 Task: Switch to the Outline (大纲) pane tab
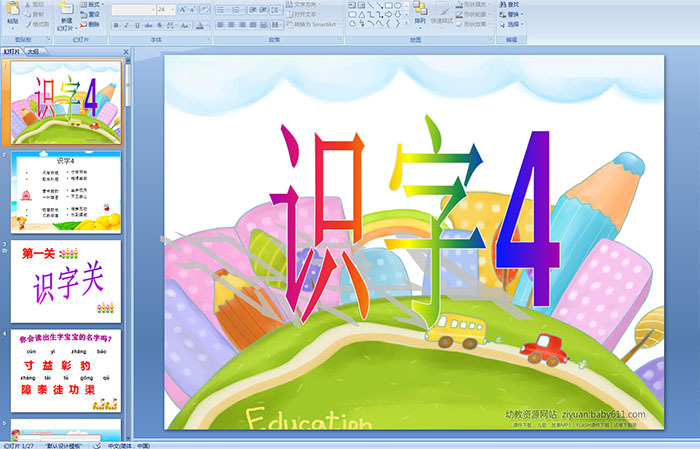(x=33, y=52)
